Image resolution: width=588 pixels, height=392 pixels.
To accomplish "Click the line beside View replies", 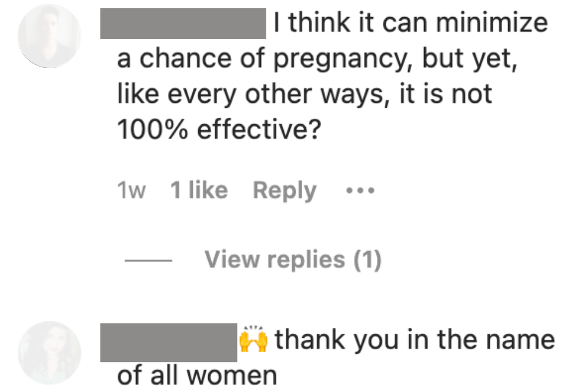I will point(149,260).
